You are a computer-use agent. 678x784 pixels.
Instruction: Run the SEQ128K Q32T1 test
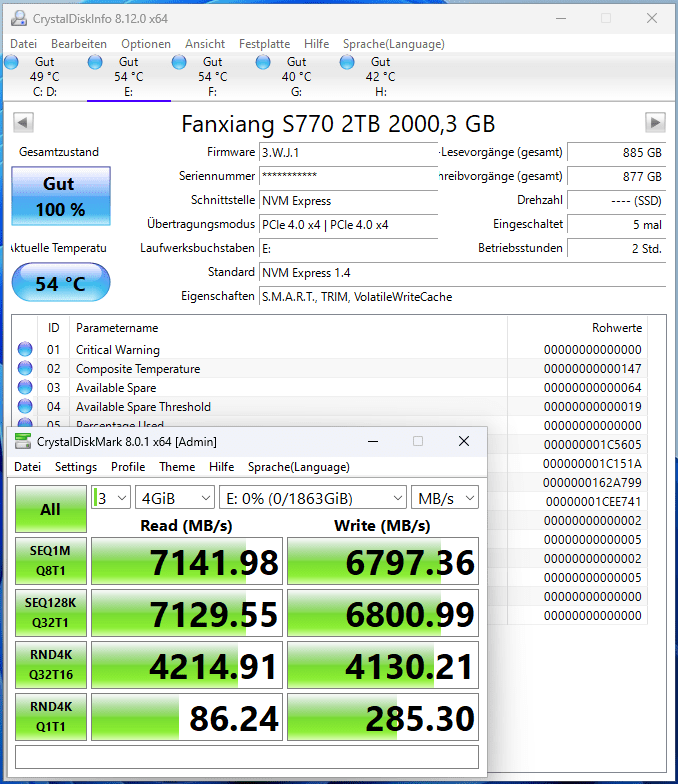tap(50, 613)
